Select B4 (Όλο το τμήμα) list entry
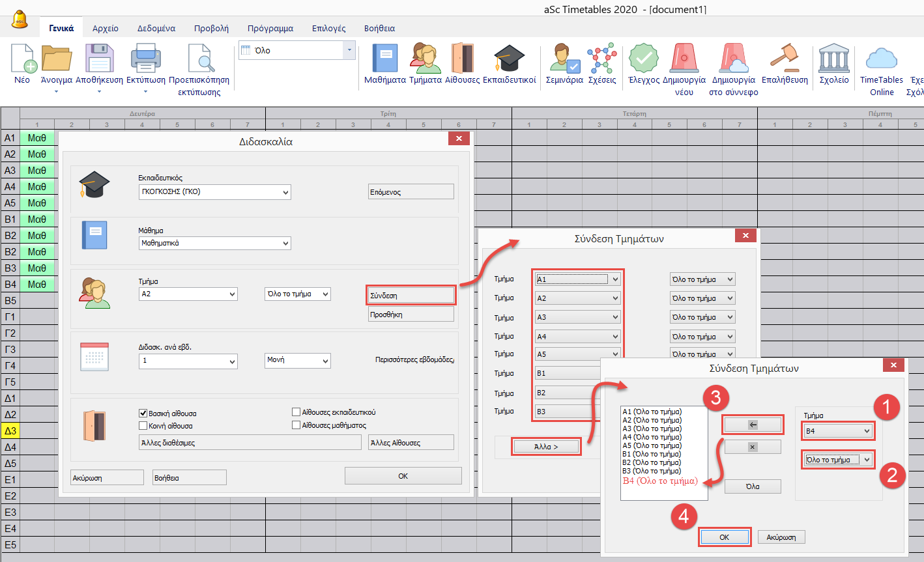 pos(660,481)
